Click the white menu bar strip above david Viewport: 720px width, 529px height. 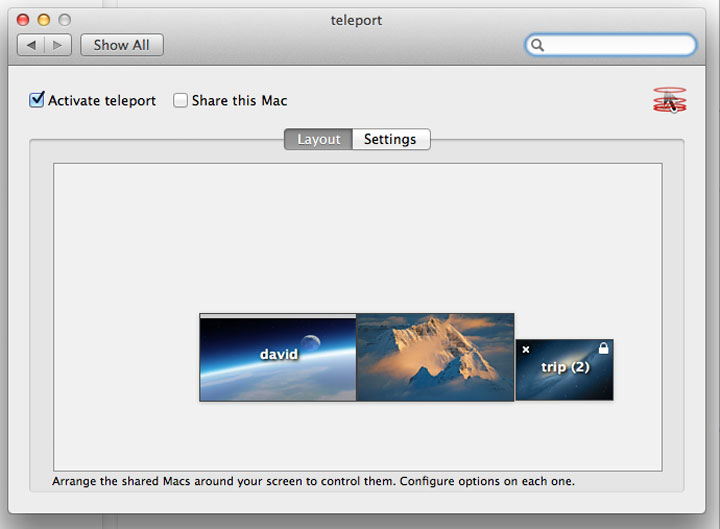pos(278,316)
